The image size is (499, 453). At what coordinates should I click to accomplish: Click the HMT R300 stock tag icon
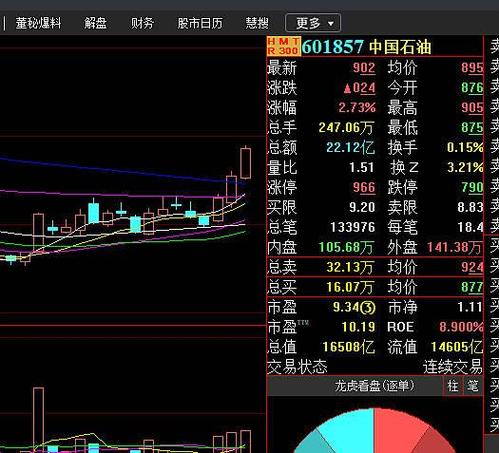click(x=283, y=46)
